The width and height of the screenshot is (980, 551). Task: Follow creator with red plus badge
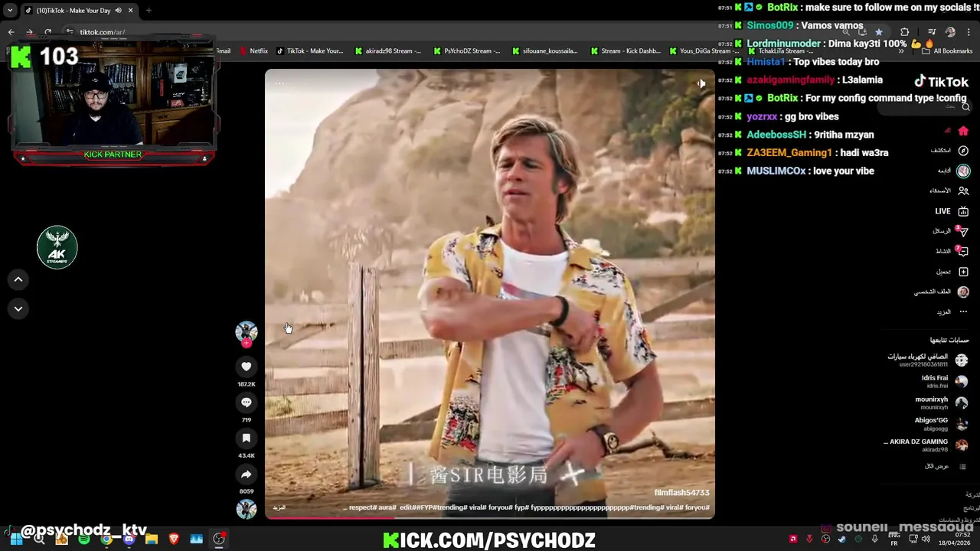tap(246, 344)
